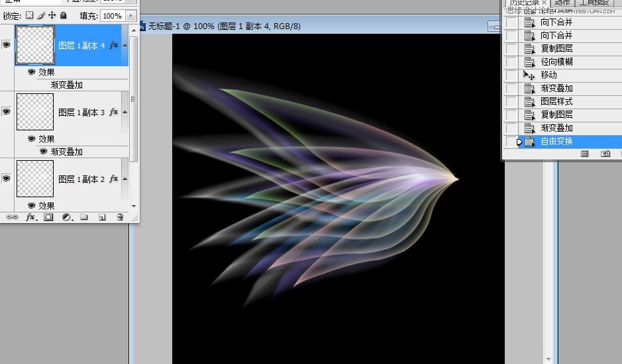622x364 pixels.
Task: Delete layer with trash icon
Action: [x=120, y=217]
